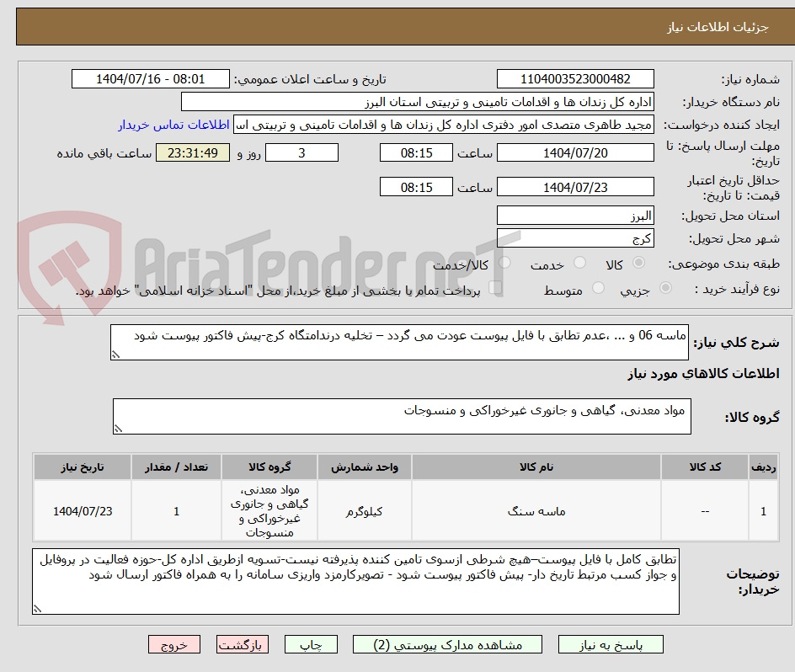
Task: Select the "خدمت" radio button
Action: coord(579,263)
